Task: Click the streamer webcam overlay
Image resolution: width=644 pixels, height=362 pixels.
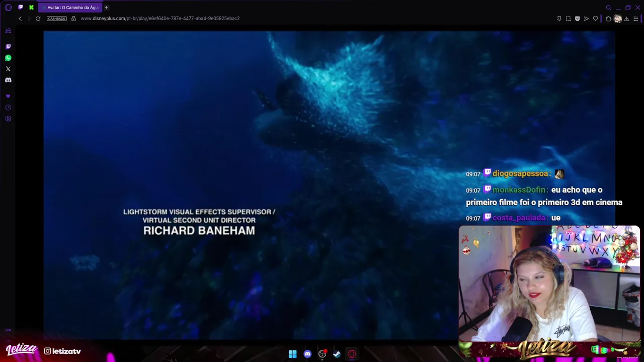Action: (549, 284)
